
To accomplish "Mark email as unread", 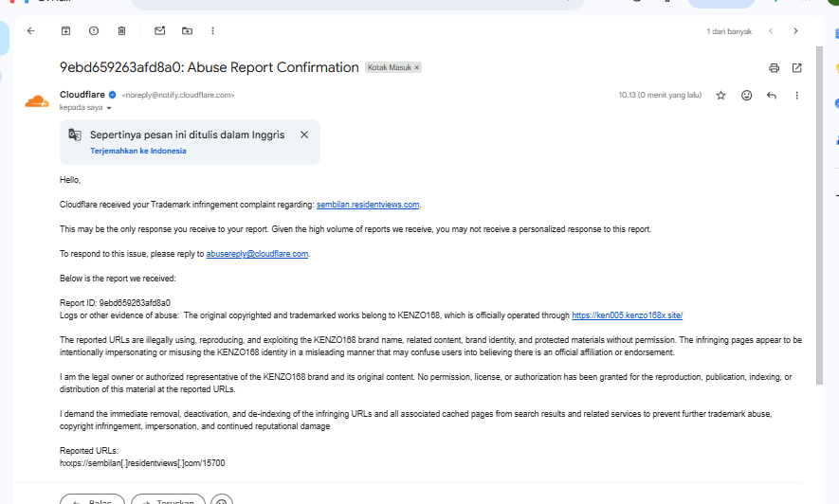I will (x=159, y=31).
